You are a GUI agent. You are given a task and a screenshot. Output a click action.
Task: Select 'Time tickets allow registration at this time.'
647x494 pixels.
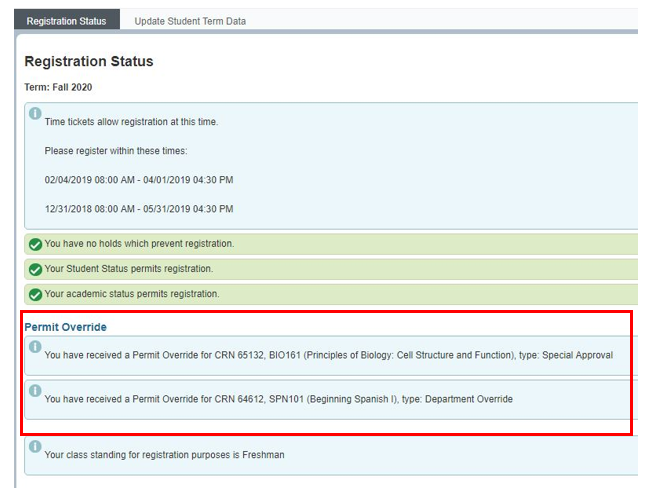pos(131,122)
